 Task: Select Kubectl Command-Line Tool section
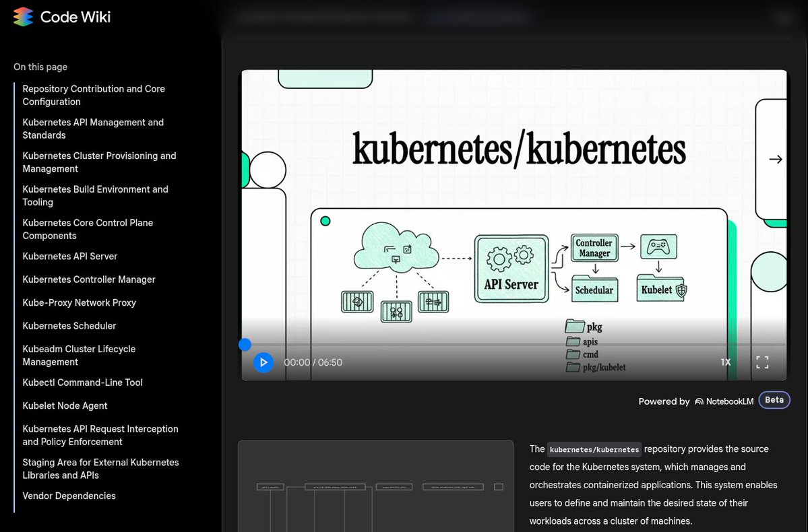coord(82,383)
